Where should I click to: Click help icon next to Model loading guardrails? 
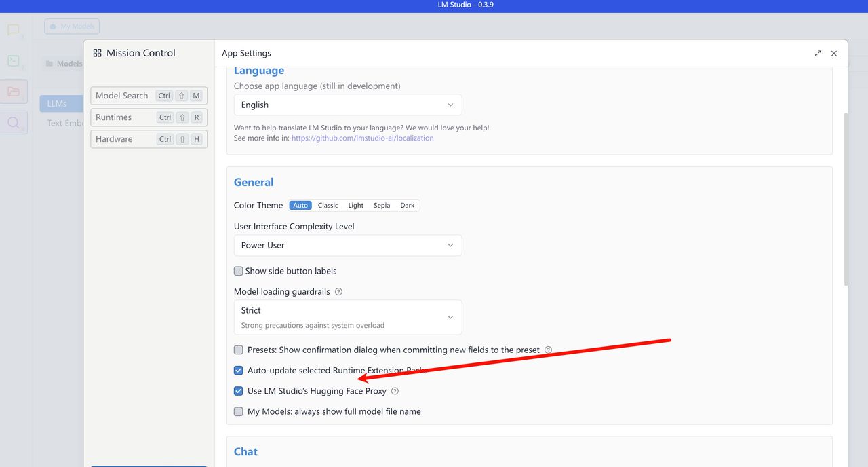point(338,292)
